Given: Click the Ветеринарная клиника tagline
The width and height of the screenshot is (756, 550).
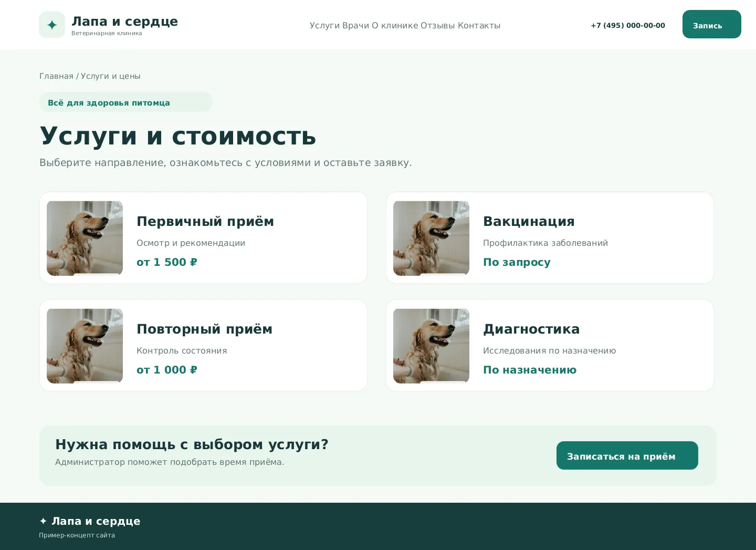Looking at the screenshot, I should 107,33.
